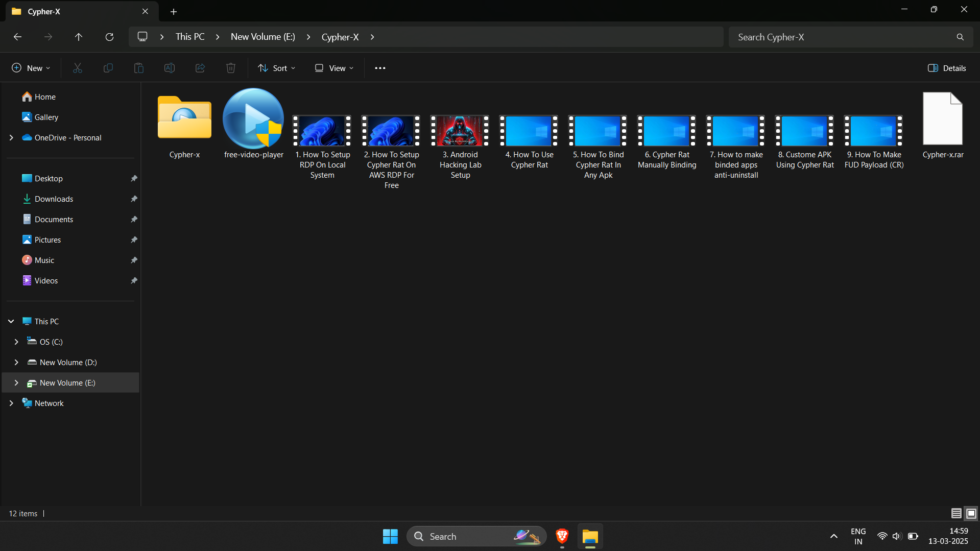Viewport: 980px width, 551px height.
Task: Expand the Network tree node
Action: [x=11, y=403]
